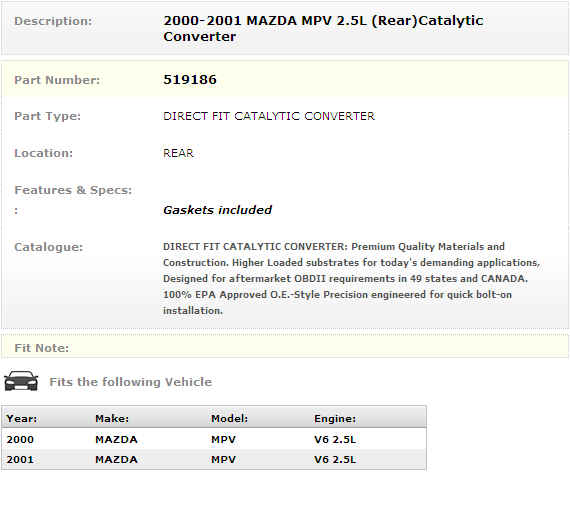Click V6 2.5L engine in 2001 row
570x508 pixels.
335,459
